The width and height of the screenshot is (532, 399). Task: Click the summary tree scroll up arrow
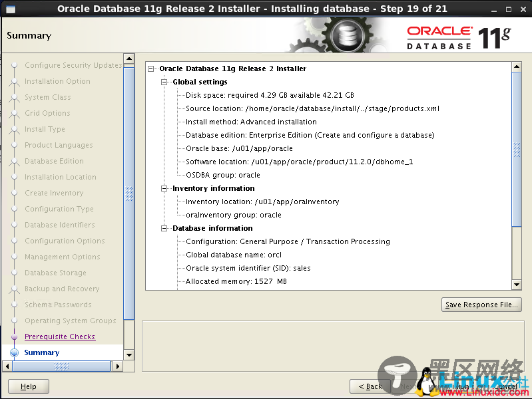(x=517, y=66)
